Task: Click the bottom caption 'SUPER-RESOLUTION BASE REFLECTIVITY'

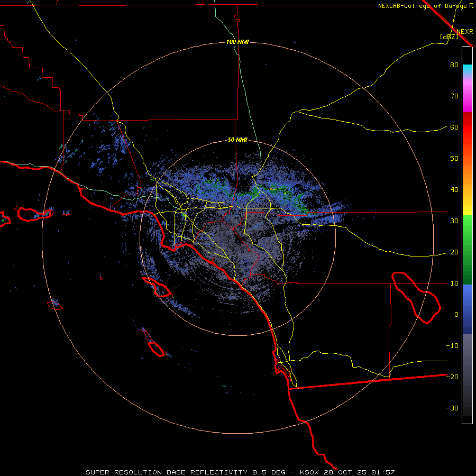Action: [x=167, y=472]
